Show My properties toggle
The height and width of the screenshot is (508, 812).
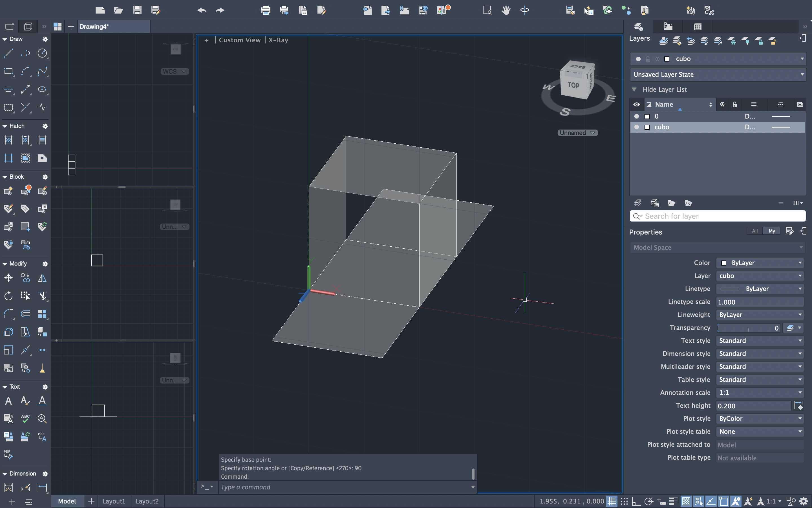pos(772,231)
